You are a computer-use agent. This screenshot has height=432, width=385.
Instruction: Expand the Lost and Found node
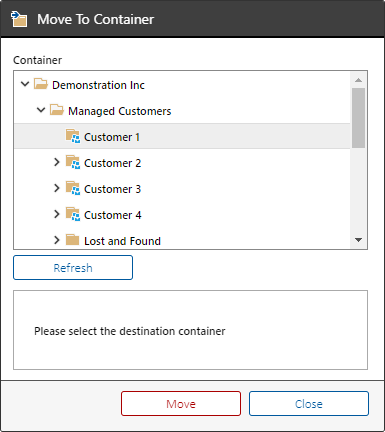click(57, 240)
